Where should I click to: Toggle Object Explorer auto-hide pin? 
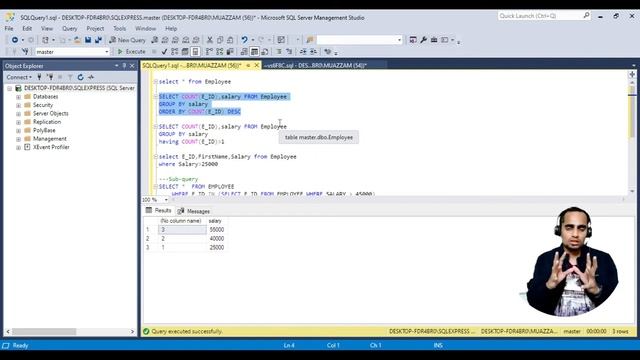[x=124, y=66]
